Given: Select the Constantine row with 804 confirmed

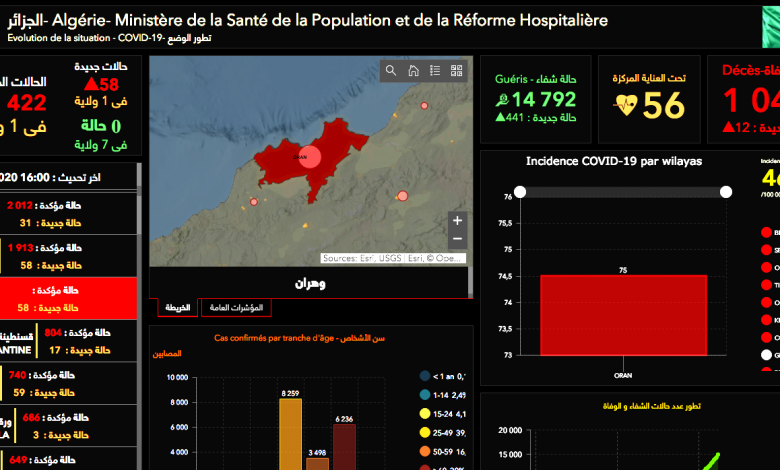Looking at the screenshot, I should (68, 341).
